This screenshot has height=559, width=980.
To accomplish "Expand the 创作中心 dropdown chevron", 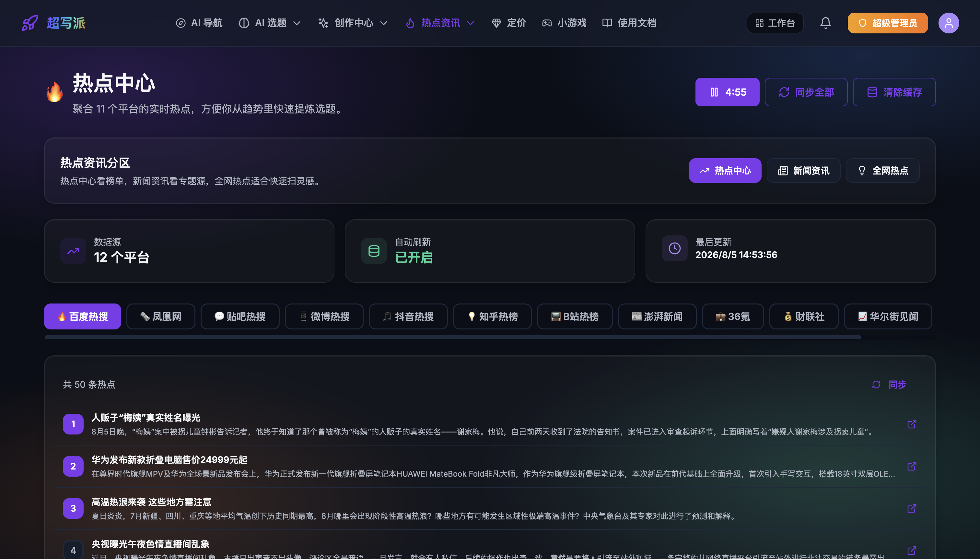I will 384,23.
